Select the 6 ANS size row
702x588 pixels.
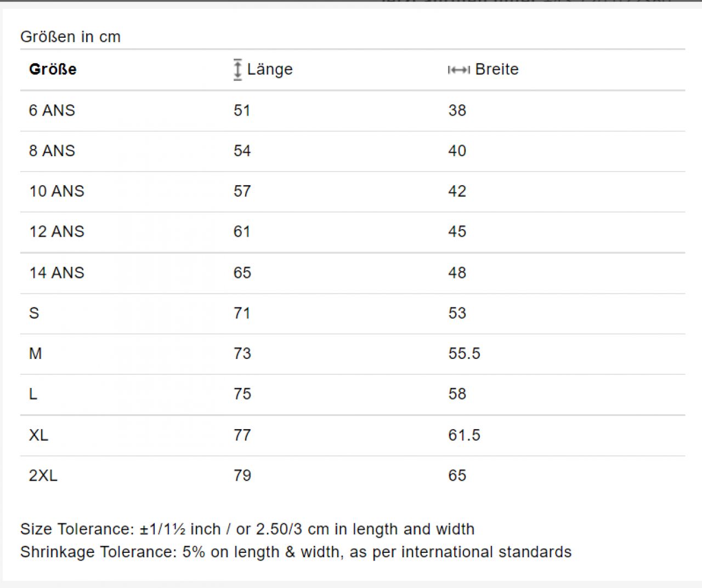point(353,111)
